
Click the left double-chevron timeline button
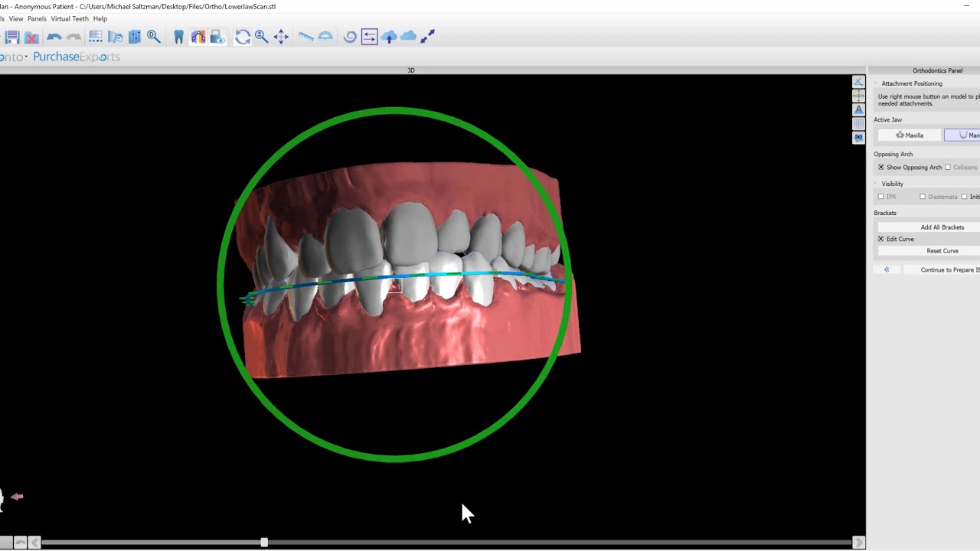[x=34, y=542]
